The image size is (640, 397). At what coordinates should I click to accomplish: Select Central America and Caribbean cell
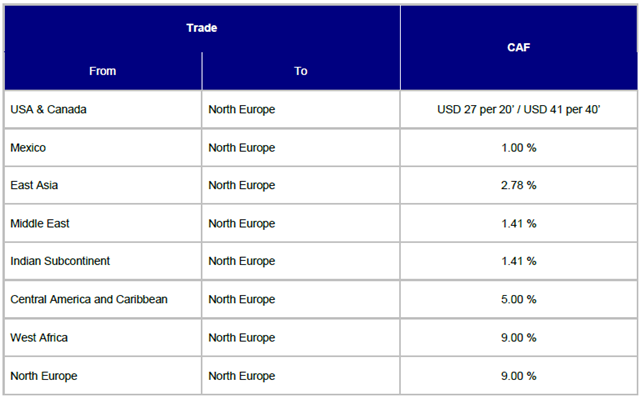pyautogui.click(x=103, y=299)
